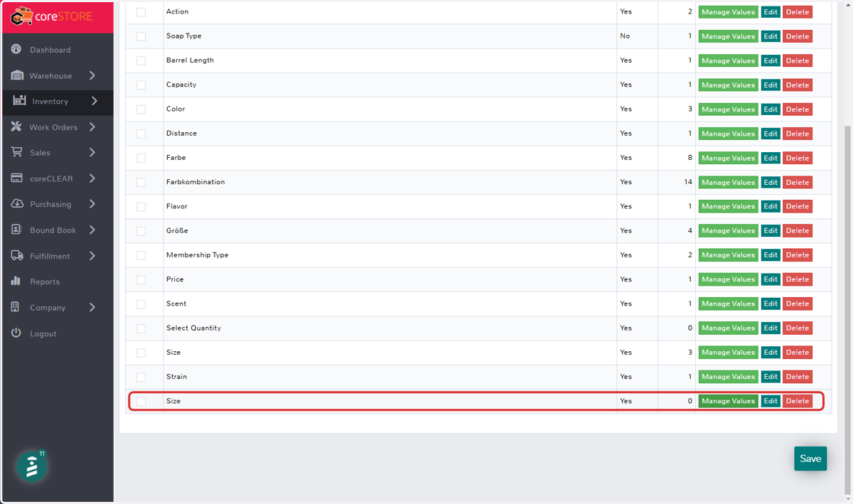Click Save button
853x504 pixels.
click(x=810, y=459)
